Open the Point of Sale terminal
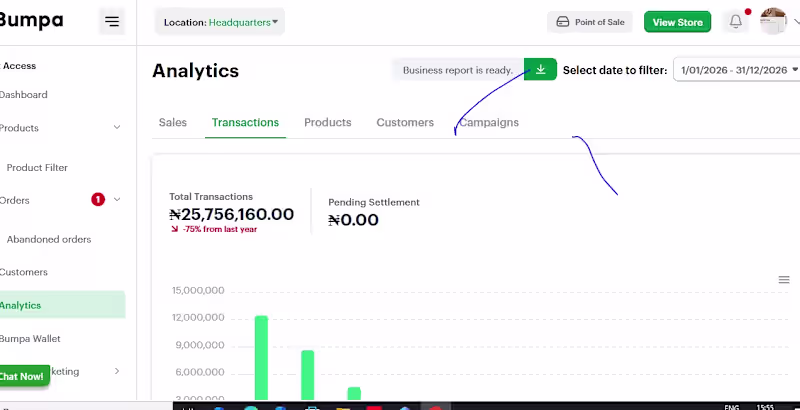The width and height of the screenshot is (800, 410). tap(590, 22)
